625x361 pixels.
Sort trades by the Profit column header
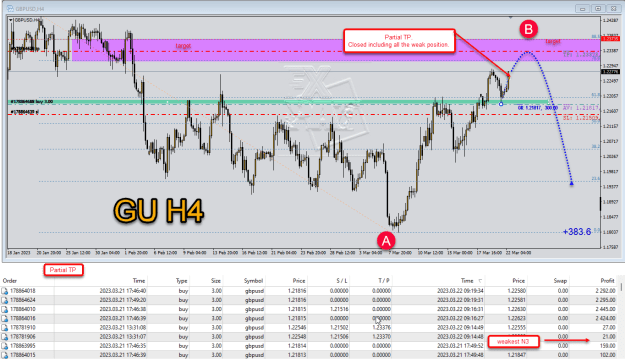click(607, 281)
